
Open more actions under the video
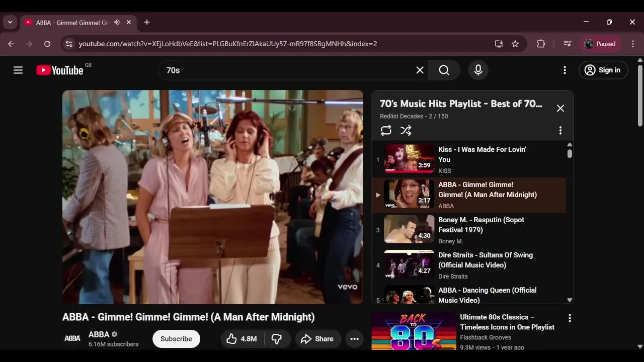(354, 339)
